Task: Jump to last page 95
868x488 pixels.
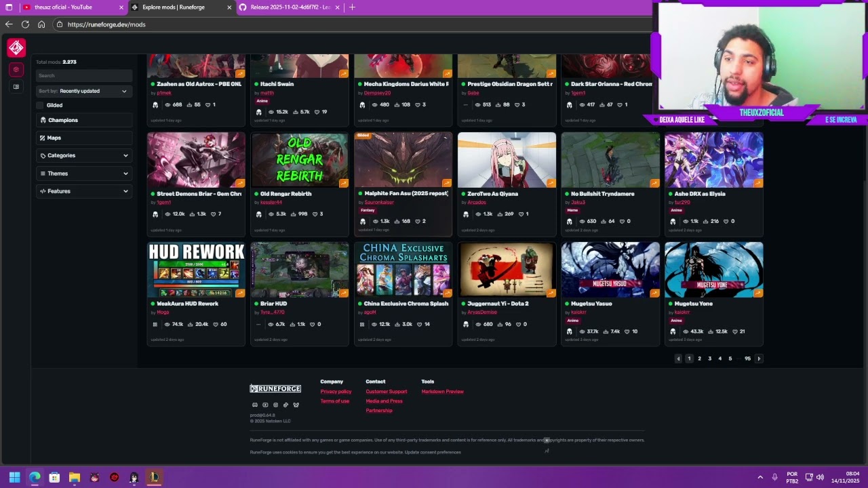Action: [747, 359]
